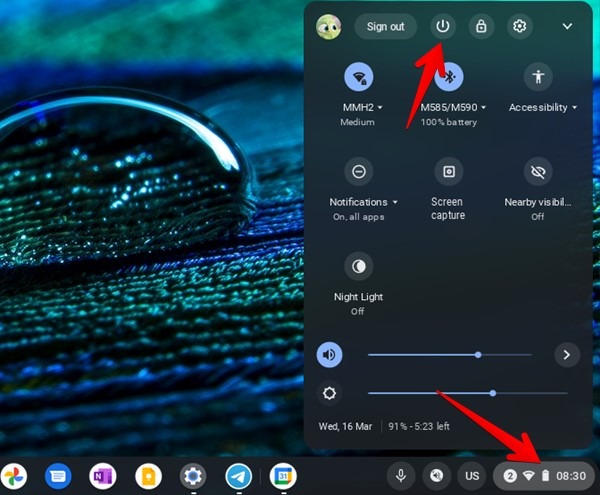Screen dimensions: 600x495
Task: Click 100% battery text under Bluetooth device
Action: pos(449,122)
